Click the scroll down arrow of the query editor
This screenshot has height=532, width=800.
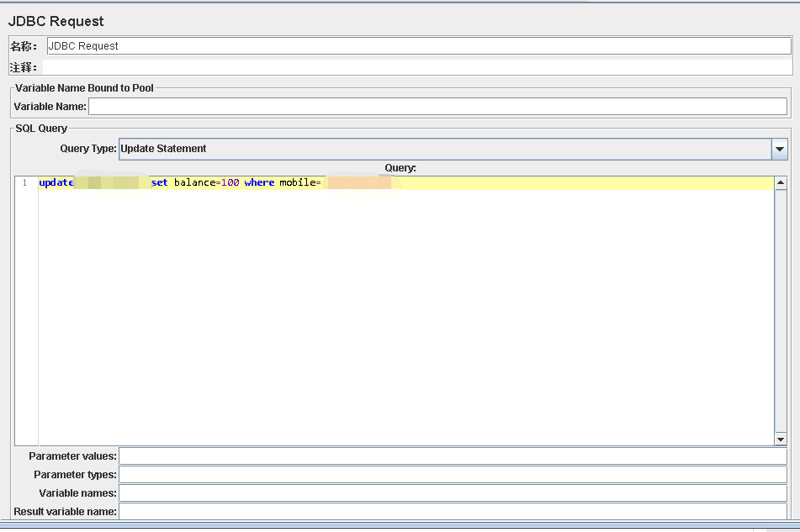(x=781, y=439)
